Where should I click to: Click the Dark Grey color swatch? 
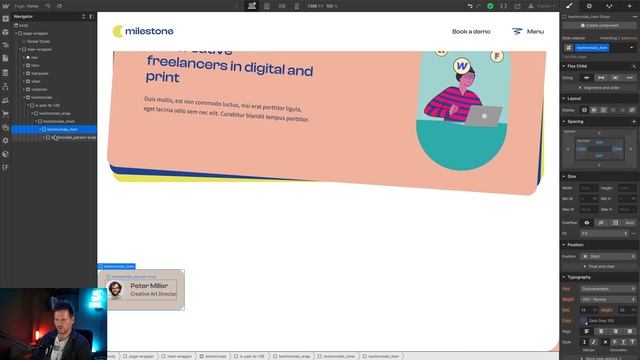coord(584,321)
